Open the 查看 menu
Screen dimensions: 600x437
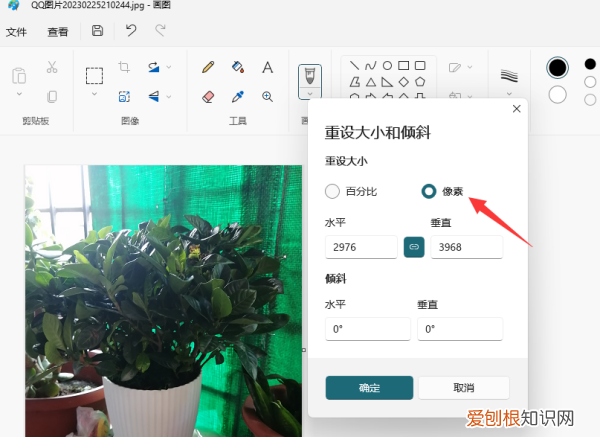tap(58, 32)
